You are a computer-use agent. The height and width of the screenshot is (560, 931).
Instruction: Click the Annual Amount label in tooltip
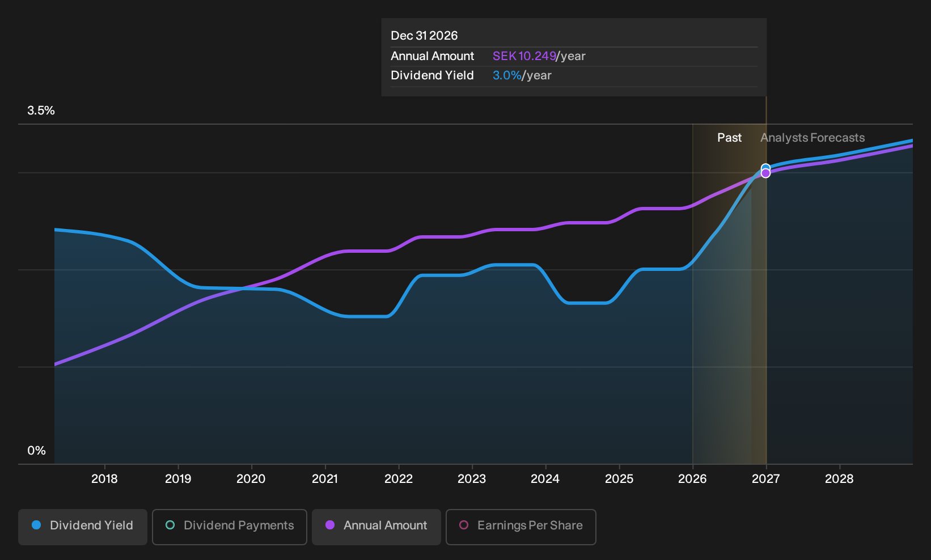[432, 56]
